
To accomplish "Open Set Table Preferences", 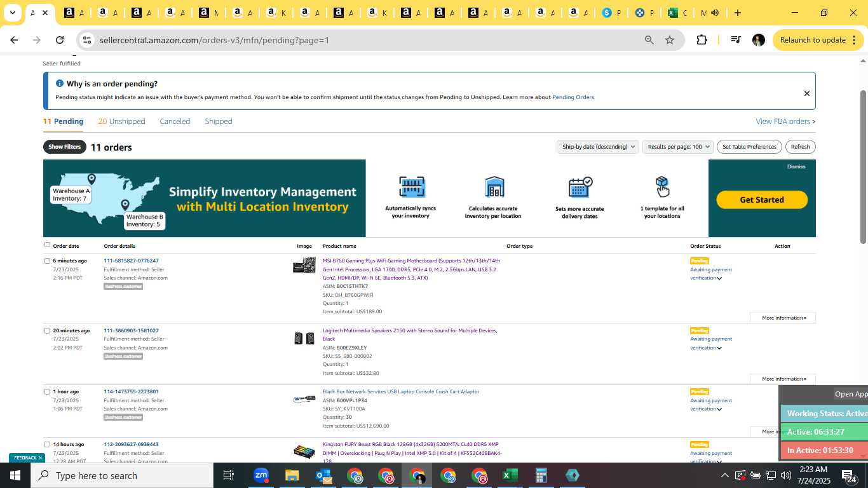I will pyautogui.click(x=749, y=147).
